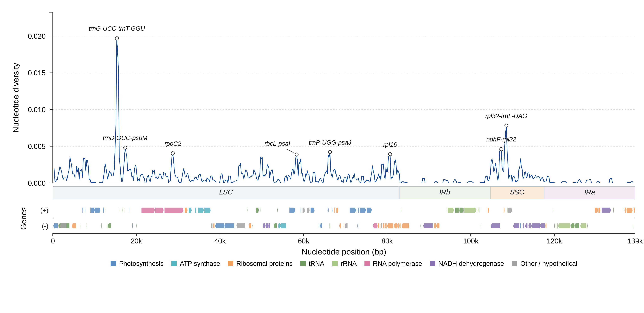
Task: Click the 0.015 y-axis tick label
Action: pyautogui.click(x=37, y=73)
